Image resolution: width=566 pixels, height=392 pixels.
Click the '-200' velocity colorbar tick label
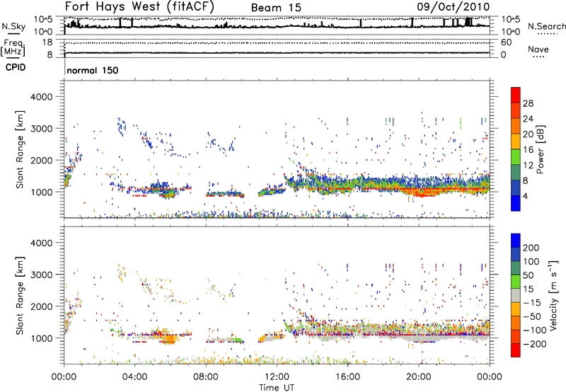[534, 344]
